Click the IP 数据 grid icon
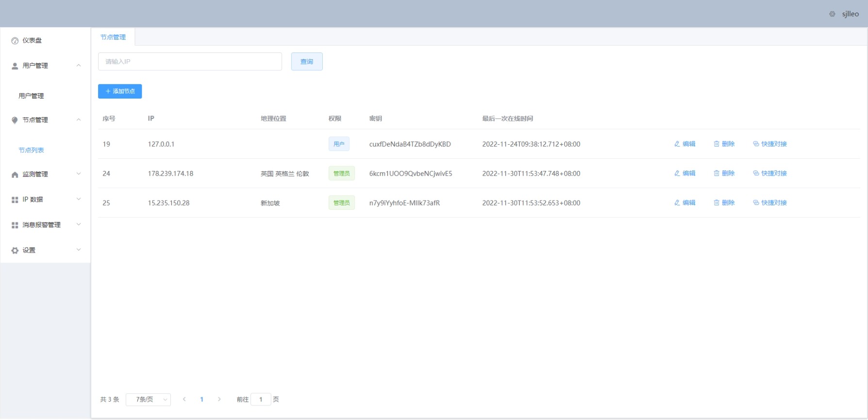Image resolution: width=868 pixels, height=420 pixels. (x=15, y=200)
